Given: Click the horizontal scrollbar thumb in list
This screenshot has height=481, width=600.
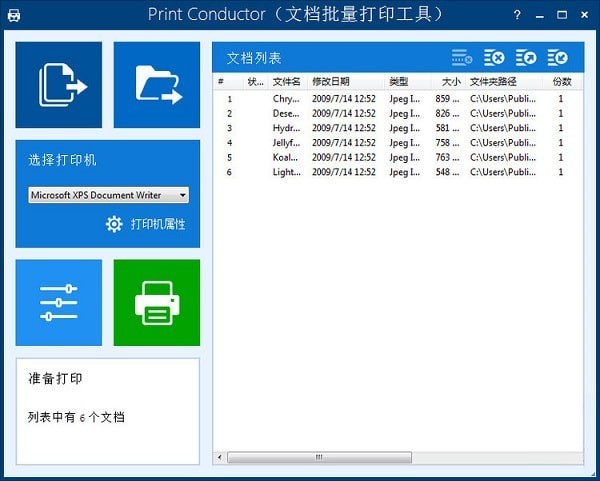Looking at the screenshot, I should point(320,457).
